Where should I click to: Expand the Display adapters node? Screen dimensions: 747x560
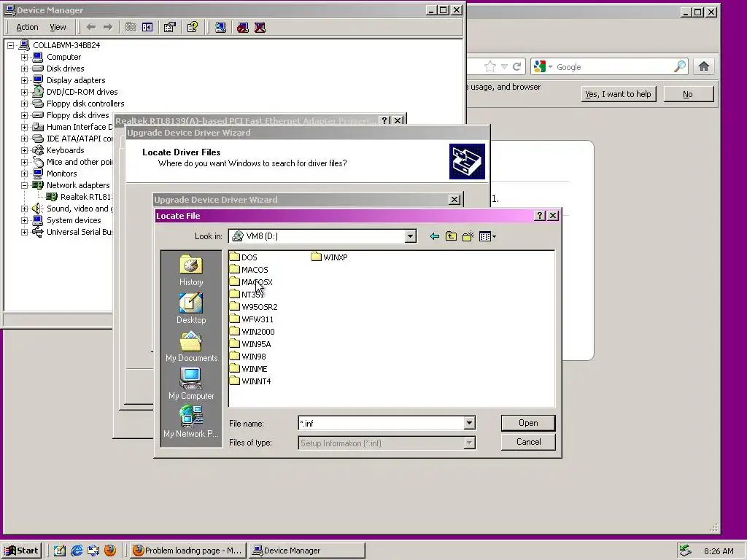click(x=24, y=80)
